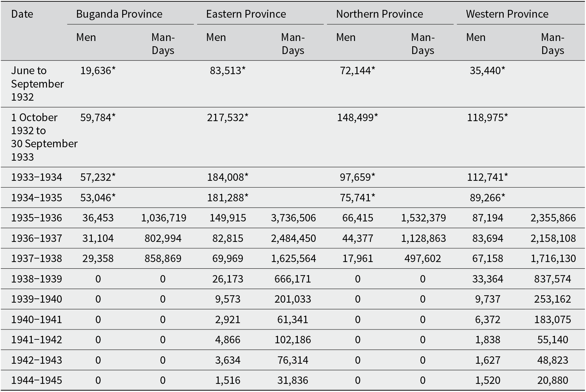The width and height of the screenshot is (586, 392).
Task: Select Western Province value 89,266*
Action: point(487,198)
